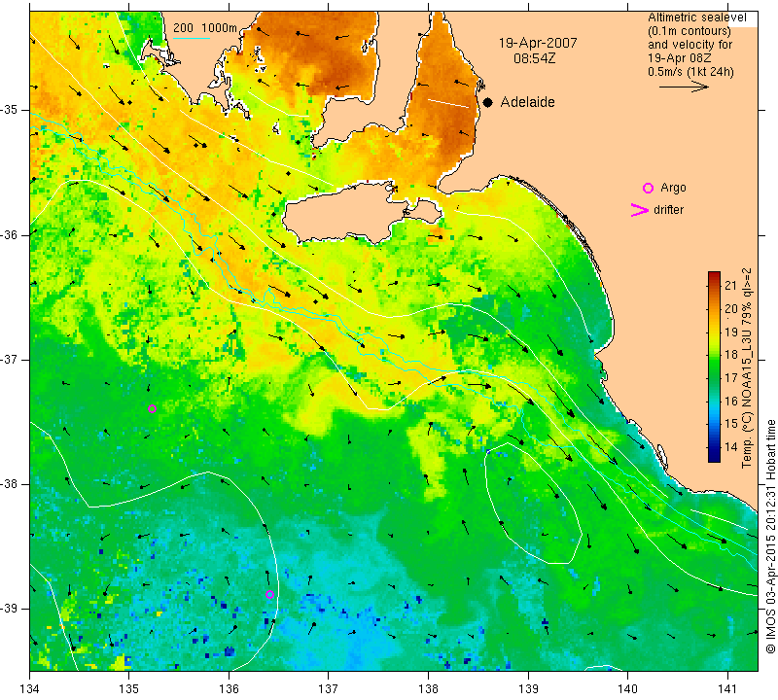Click the latitude label -35
Viewport: 778px width, 700px height.
(x=9, y=110)
